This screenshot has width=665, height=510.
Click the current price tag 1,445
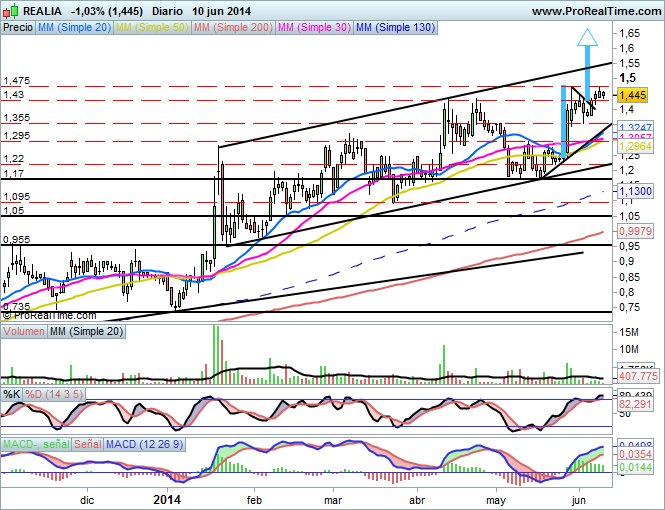(634, 94)
